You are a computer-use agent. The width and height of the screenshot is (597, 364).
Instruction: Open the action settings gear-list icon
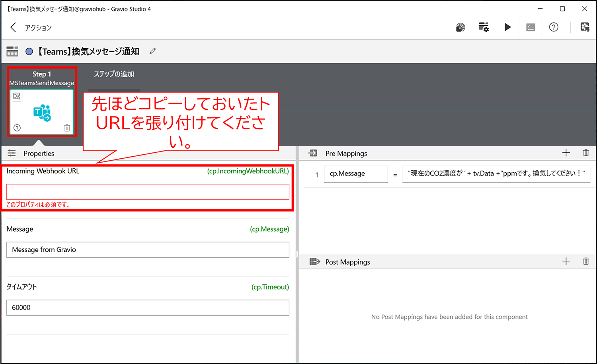coord(484,27)
